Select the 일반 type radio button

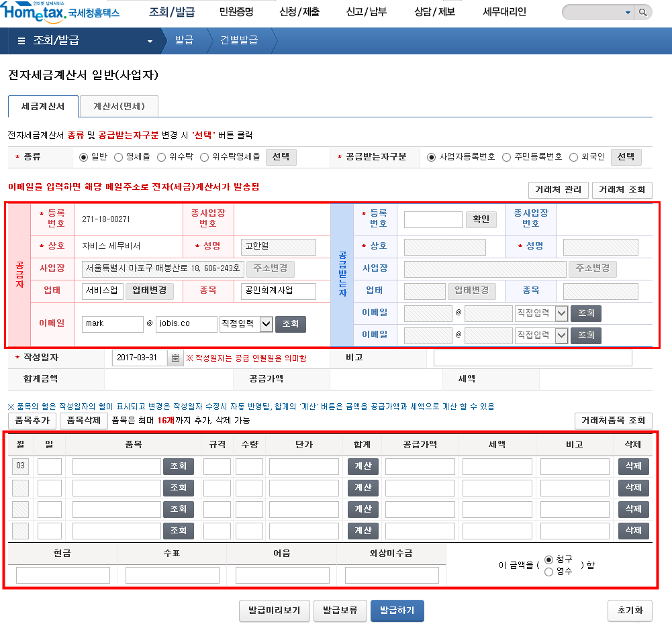83,157
